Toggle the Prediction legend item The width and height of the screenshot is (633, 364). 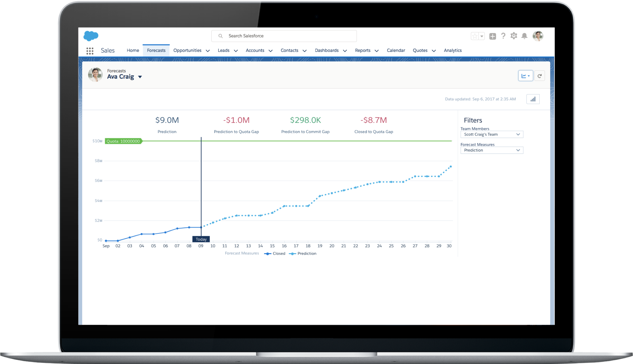click(x=303, y=253)
